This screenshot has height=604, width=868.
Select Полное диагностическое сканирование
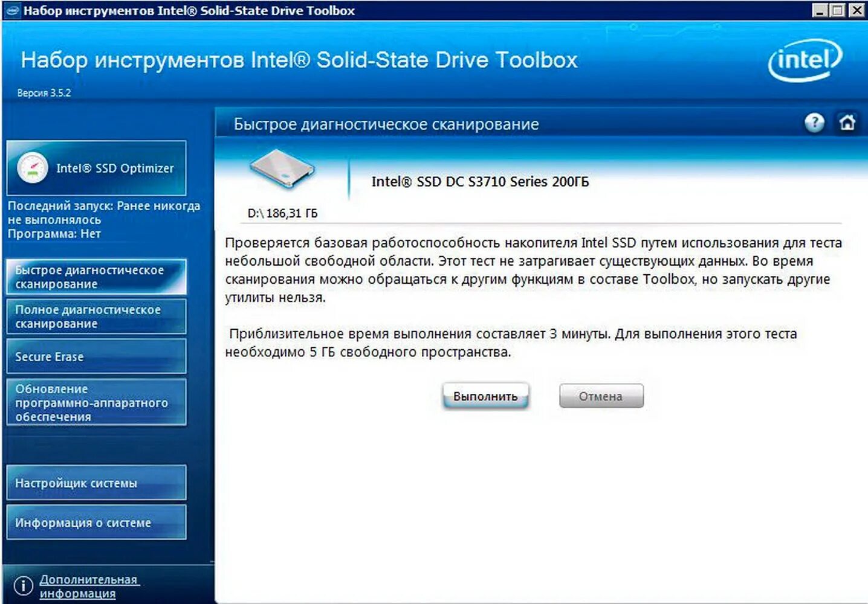[96, 316]
